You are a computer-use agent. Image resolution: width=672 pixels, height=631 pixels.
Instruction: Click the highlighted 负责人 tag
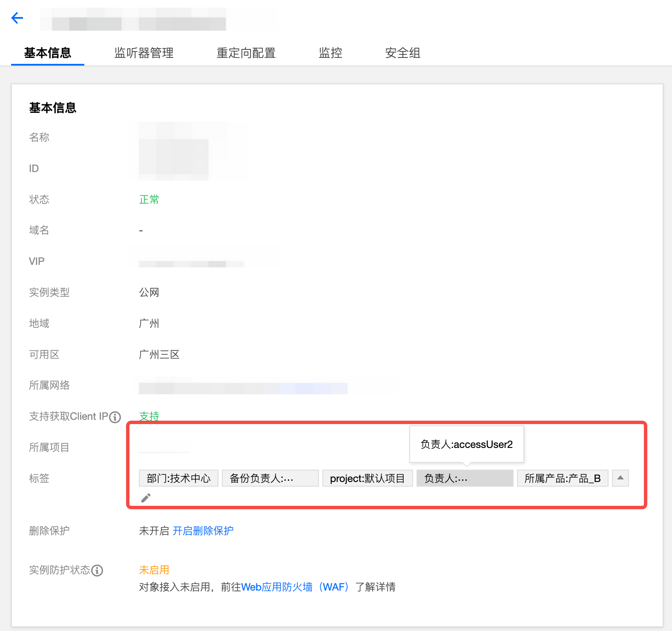point(465,479)
